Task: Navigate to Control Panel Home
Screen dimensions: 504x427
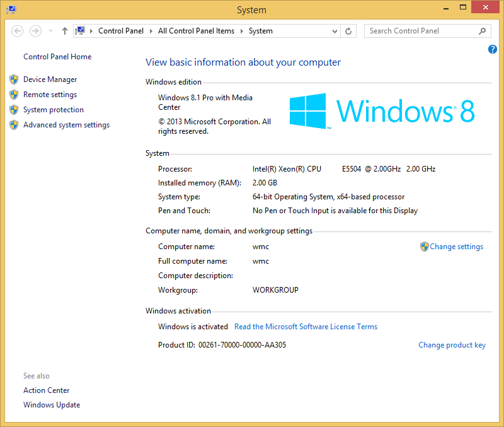Action: pos(57,56)
